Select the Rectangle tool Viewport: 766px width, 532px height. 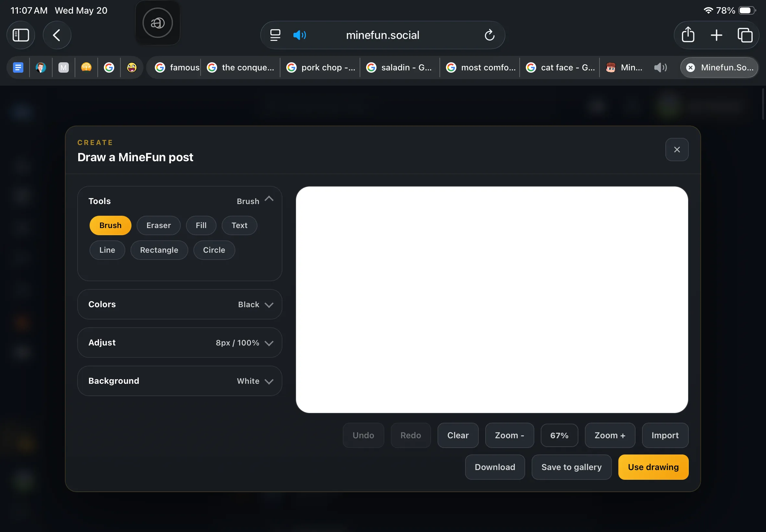pyautogui.click(x=159, y=250)
